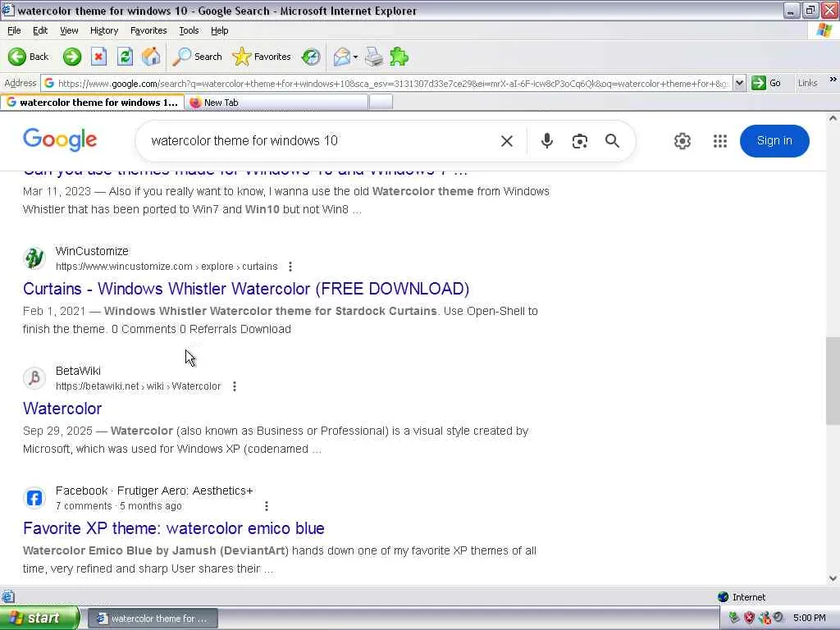Viewport: 840px width, 630px height.
Task: Click the Internet zone status indicator
Action: (x=742, y=597)
